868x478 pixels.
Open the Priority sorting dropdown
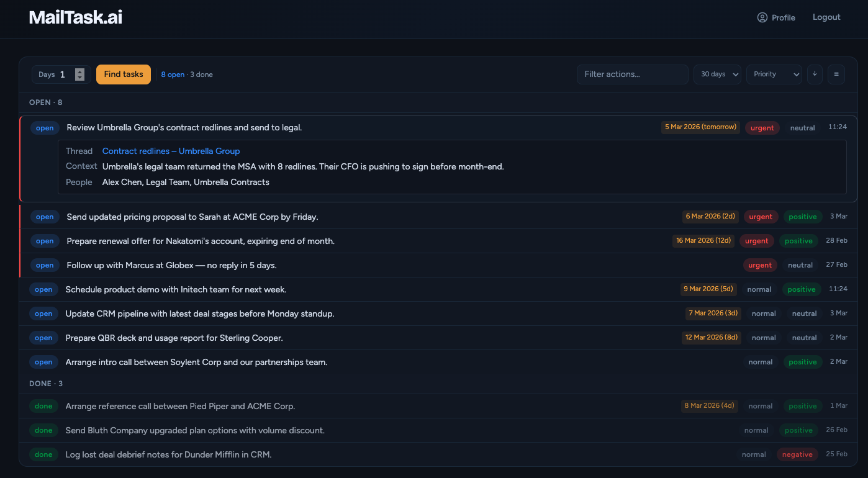point(774,74)
